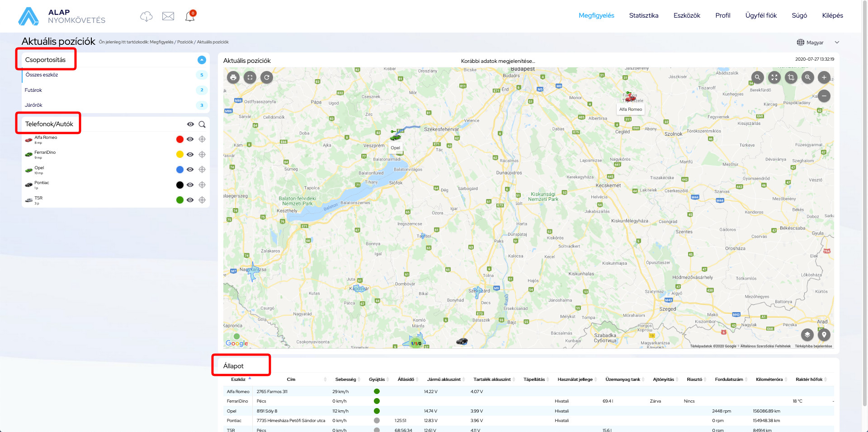Click the Korábbi adatok megjelenítése link
The width and height of the screenshot is (868, 432).
[x=498, y=61]
